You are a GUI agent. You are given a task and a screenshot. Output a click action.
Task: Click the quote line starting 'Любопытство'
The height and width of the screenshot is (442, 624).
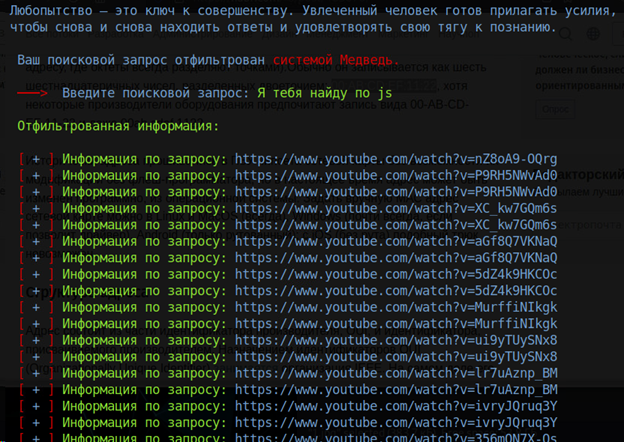tap(313, 11)
